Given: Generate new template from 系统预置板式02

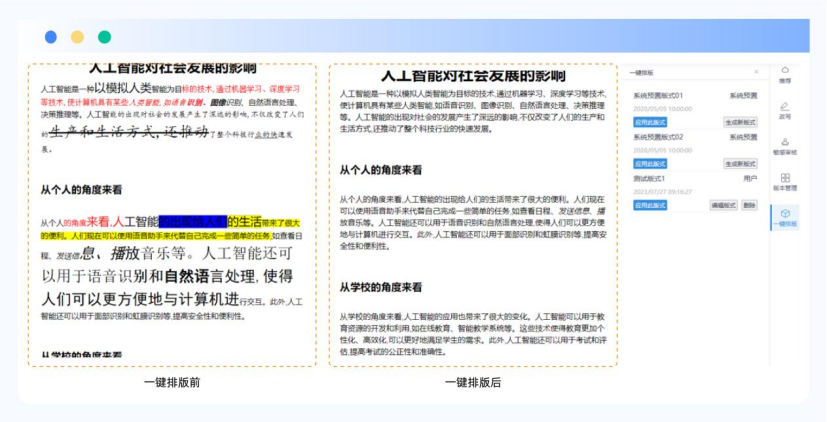Looking at the screenshot, I should 740,163.
